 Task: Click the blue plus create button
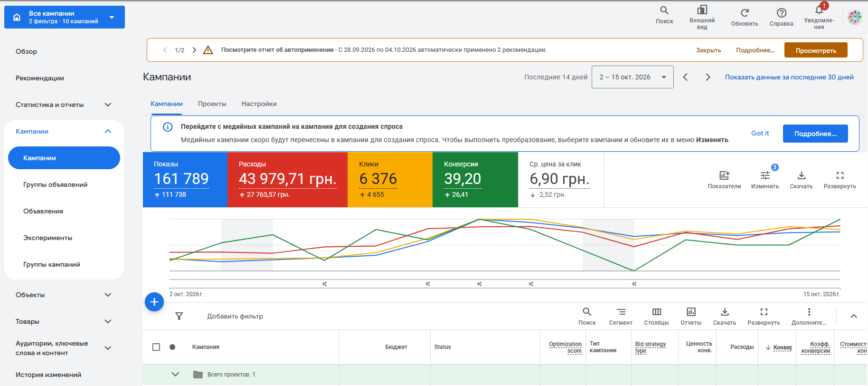pyautogui.click(x=154, y=302)
